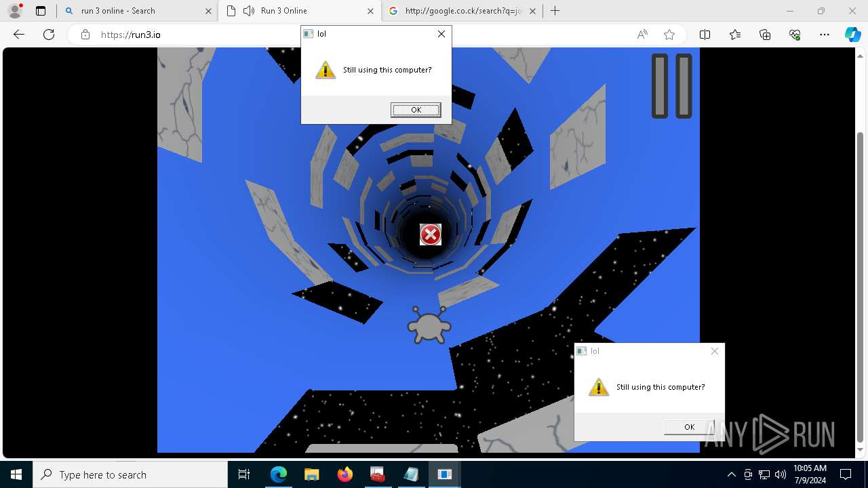Image resolution: width=868 pixels, height=488 pixels.
Task: Open the Copilot sidebar icon
Action: point(852,35)
